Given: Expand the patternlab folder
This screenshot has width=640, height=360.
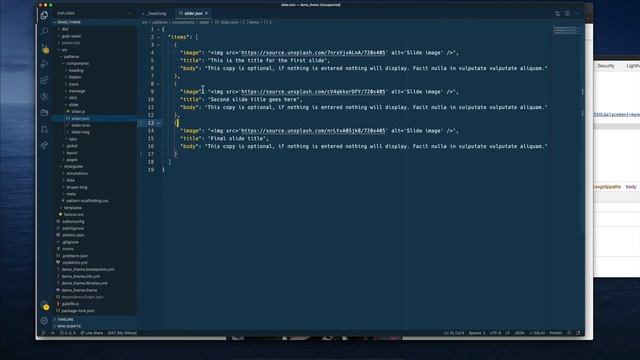Looking at the screenshot, I should coord(71,43).
